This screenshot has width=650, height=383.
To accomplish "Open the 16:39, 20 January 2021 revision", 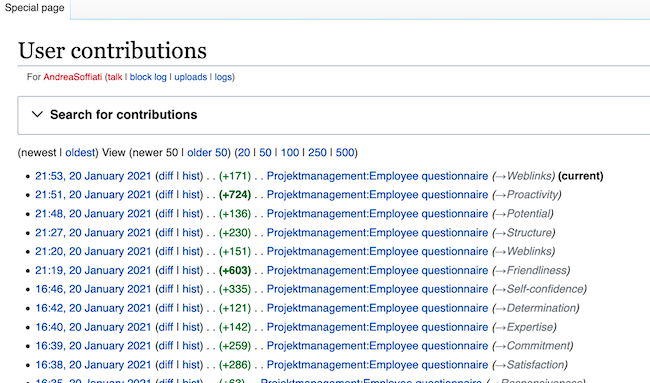I will [x=93, y=346].
